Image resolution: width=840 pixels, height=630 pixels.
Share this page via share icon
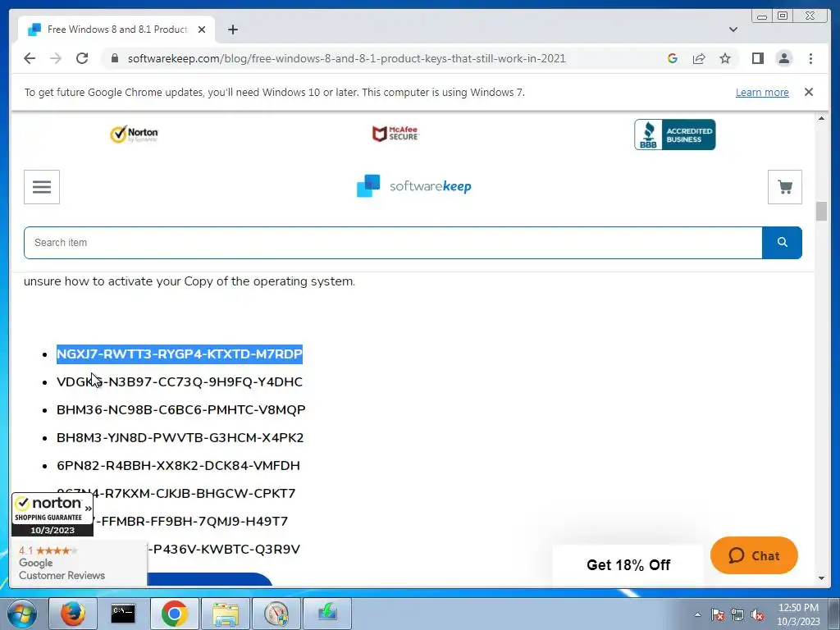coord(699,58)
